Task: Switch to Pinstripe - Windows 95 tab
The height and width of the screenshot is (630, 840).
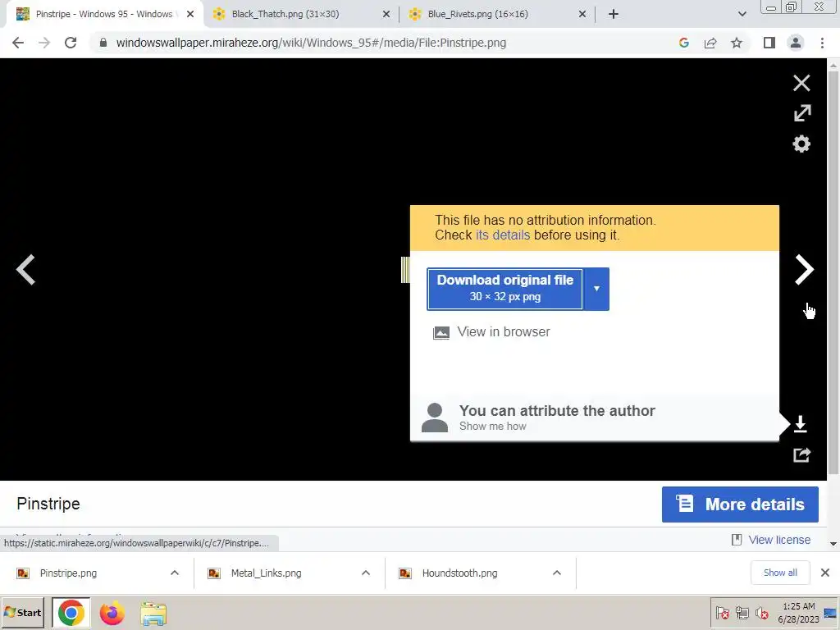Action: pyautogui.click(x=104, y=14)
